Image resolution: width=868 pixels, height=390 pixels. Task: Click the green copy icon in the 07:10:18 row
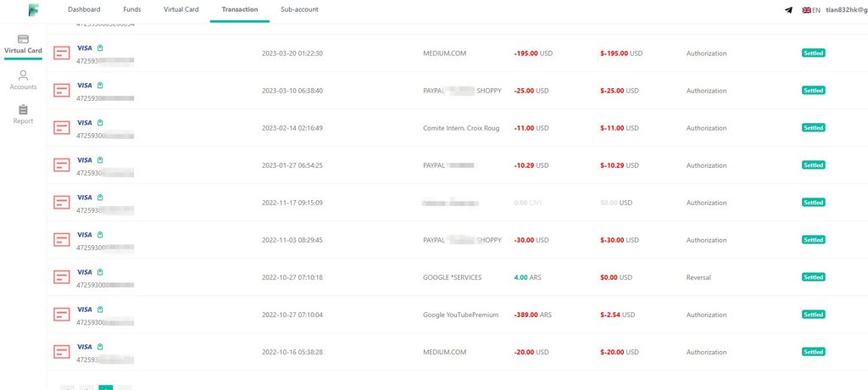coord(100,272)
